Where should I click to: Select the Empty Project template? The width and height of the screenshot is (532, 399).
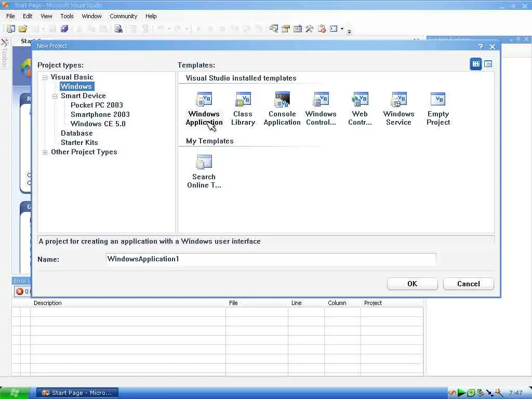(438, 109)
